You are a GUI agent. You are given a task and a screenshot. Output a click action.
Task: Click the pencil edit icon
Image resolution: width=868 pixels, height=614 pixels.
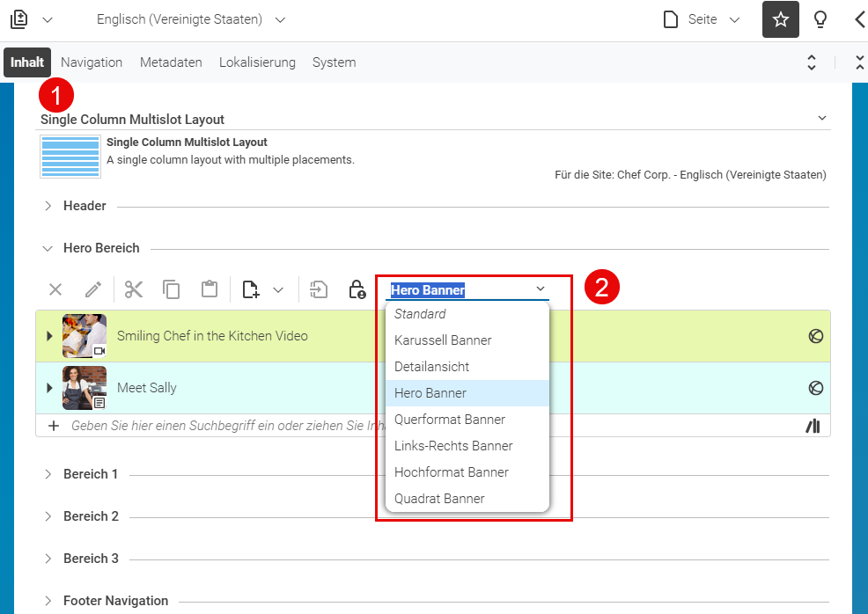93,289
